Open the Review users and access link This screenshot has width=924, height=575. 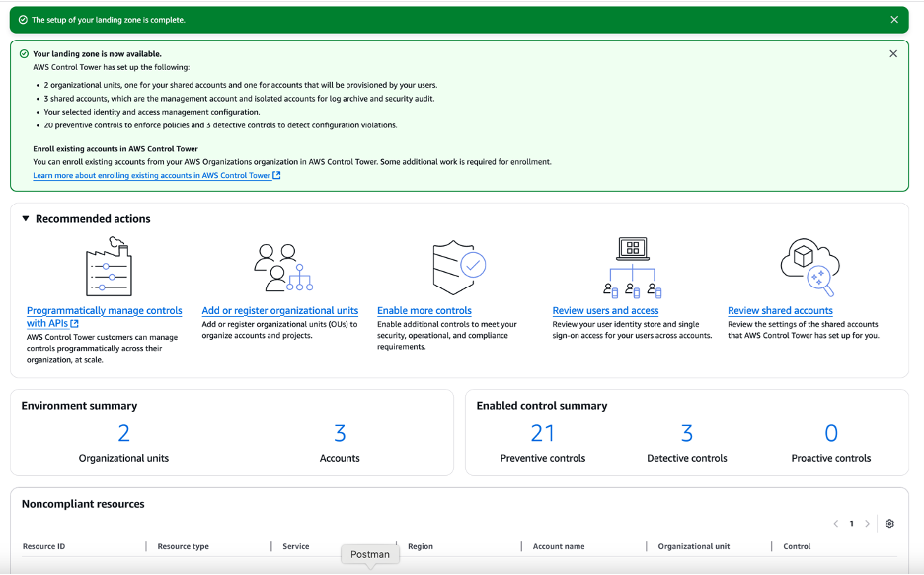click(605, 311)
